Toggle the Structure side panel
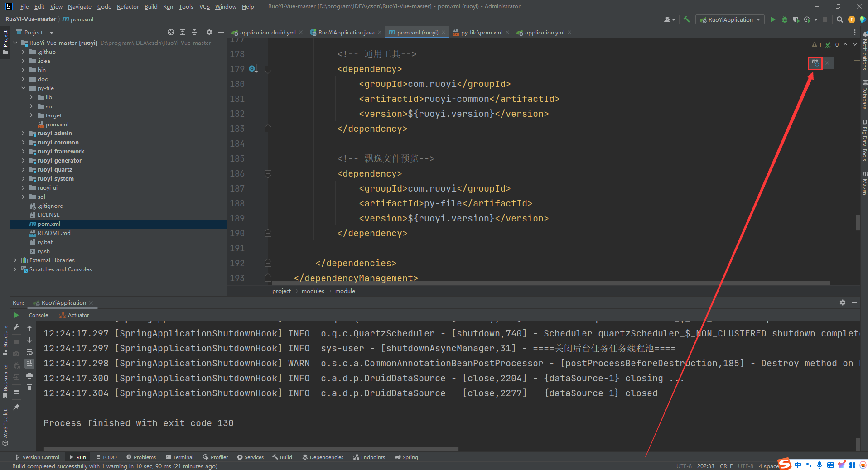Image resolution: width=868 pixels, height=470 pixels. [x=5, y=340]
